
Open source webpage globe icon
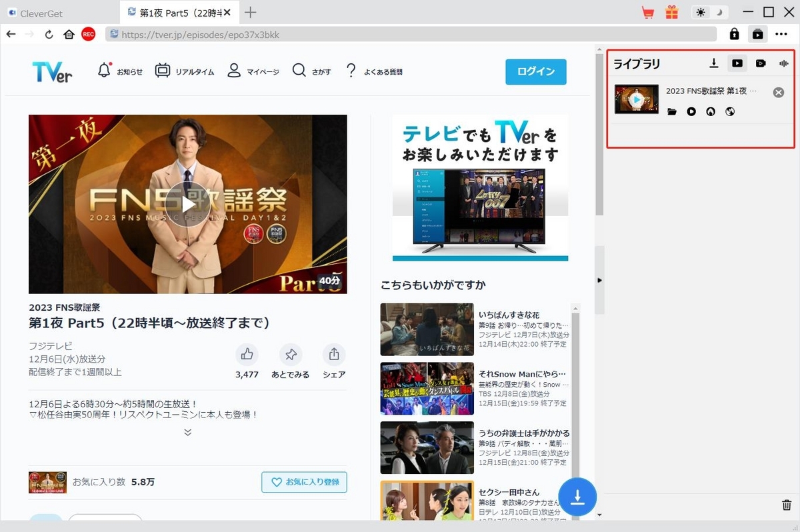pos(730,111)
